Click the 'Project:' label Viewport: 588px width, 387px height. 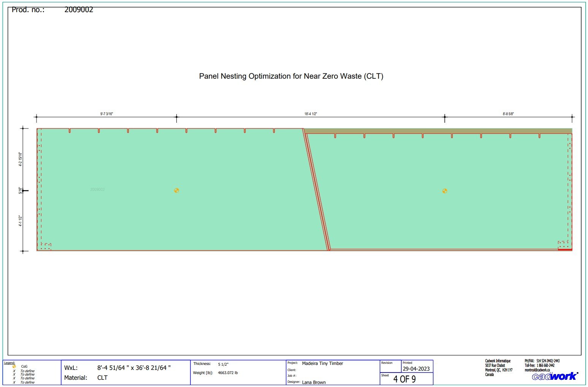[x=293, y=363]
